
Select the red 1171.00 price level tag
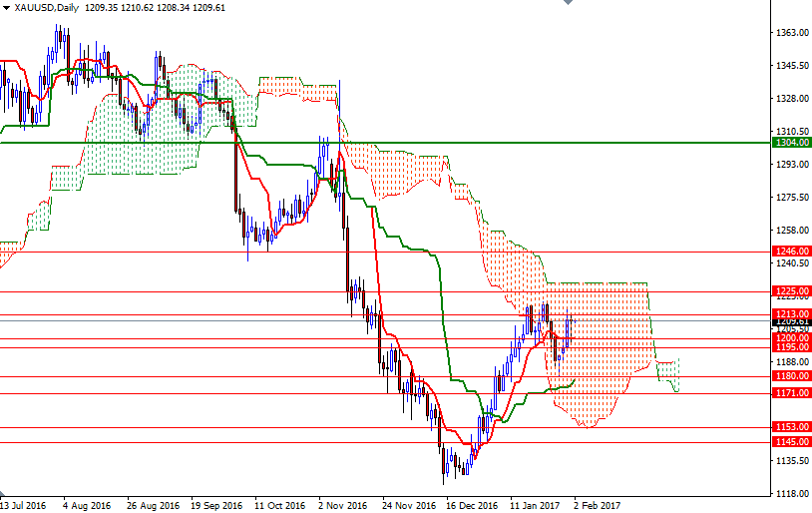pyautogui.click(x=793, y=393)
